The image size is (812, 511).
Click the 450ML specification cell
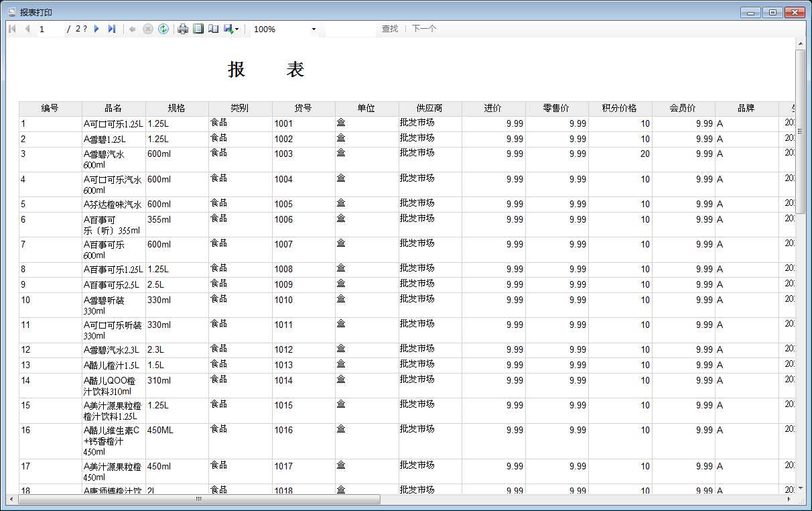[177, 441]
